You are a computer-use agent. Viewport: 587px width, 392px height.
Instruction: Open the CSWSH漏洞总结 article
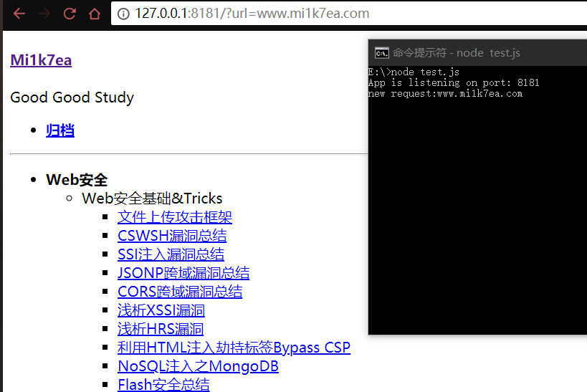(172, 236)
